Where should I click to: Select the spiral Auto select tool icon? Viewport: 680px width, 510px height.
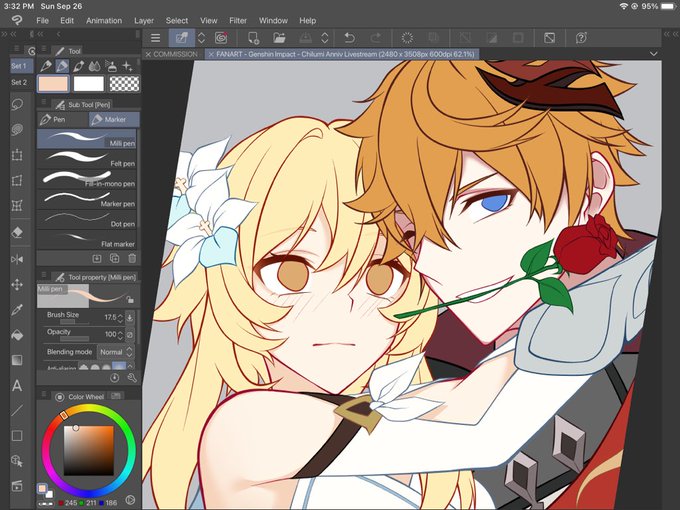[x=17, y=130]
